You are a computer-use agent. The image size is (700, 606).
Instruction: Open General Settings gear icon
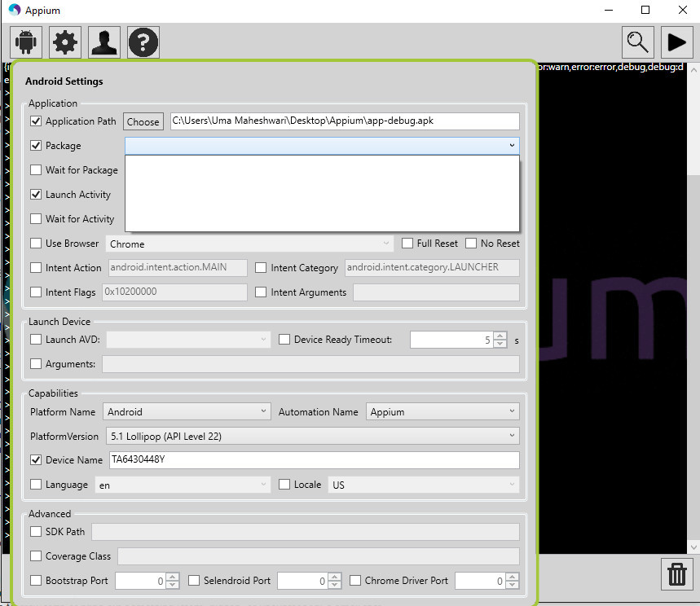(65, 42)
